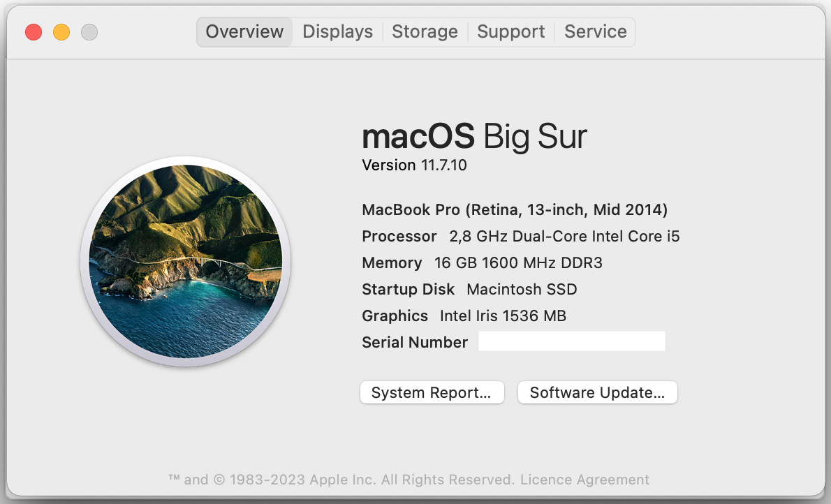Select the MacBook Pro model line
Screen dimensions: 831x504
coord(515,209)
